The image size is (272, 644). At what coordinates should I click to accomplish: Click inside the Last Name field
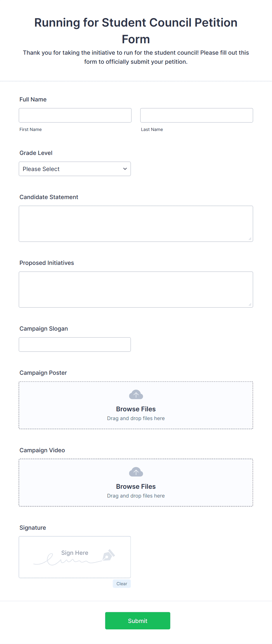(196, 115)
